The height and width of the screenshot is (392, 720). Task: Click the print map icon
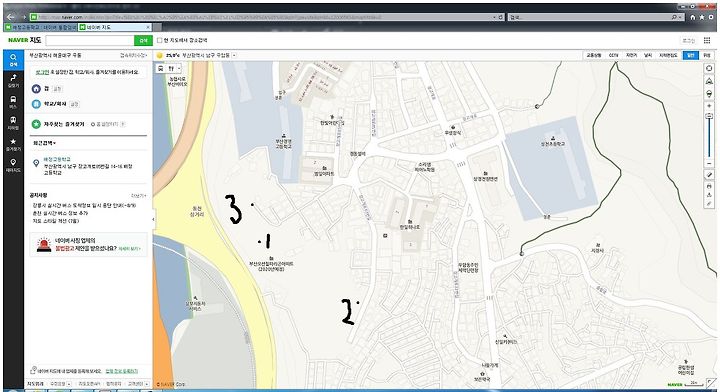click(x=709, y=186)
